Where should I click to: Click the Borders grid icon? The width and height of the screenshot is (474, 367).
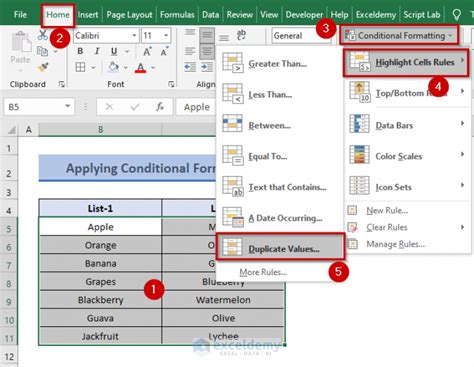pyautogui.click(x=80, y=67)
